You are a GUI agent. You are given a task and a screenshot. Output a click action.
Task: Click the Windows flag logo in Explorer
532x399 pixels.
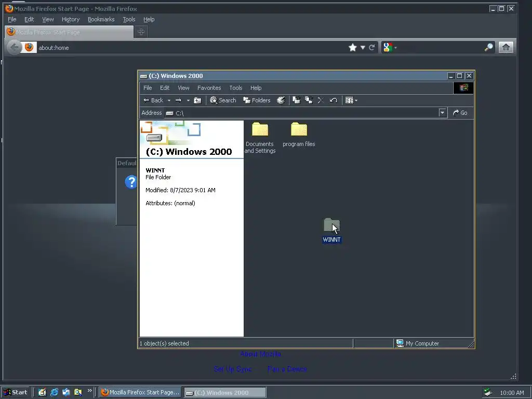tap(463, 88)
